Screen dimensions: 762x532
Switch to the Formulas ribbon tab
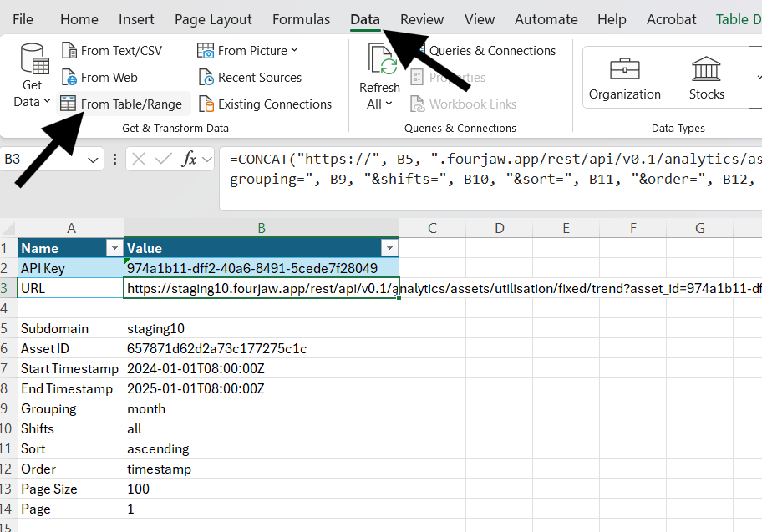pos(301,19)
